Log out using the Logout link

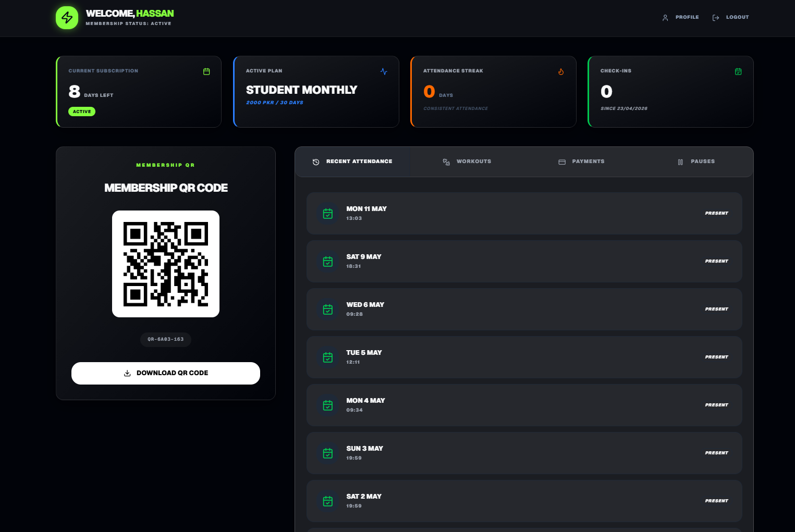[x=731, y=17]
